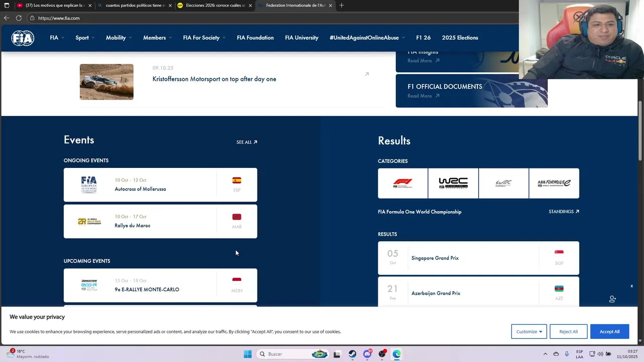Click the FIA logo in the header
644x362 pixels.
pos(23,38)
